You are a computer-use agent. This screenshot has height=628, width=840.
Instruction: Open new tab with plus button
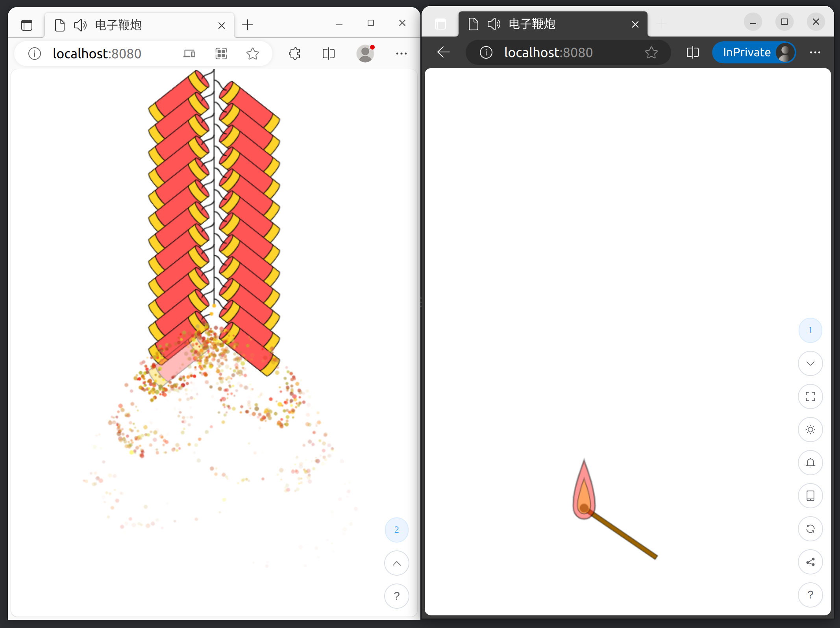click(x=248, y=25)
